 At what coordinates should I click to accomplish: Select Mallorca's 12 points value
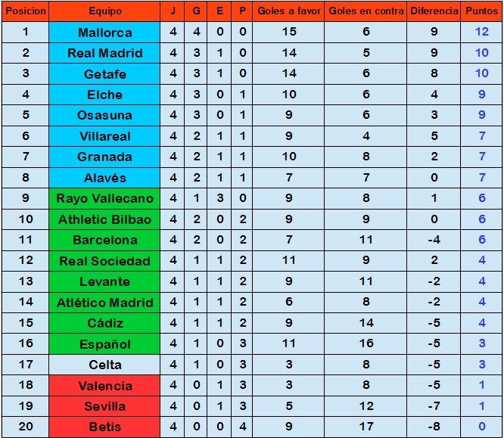point(481,32)
